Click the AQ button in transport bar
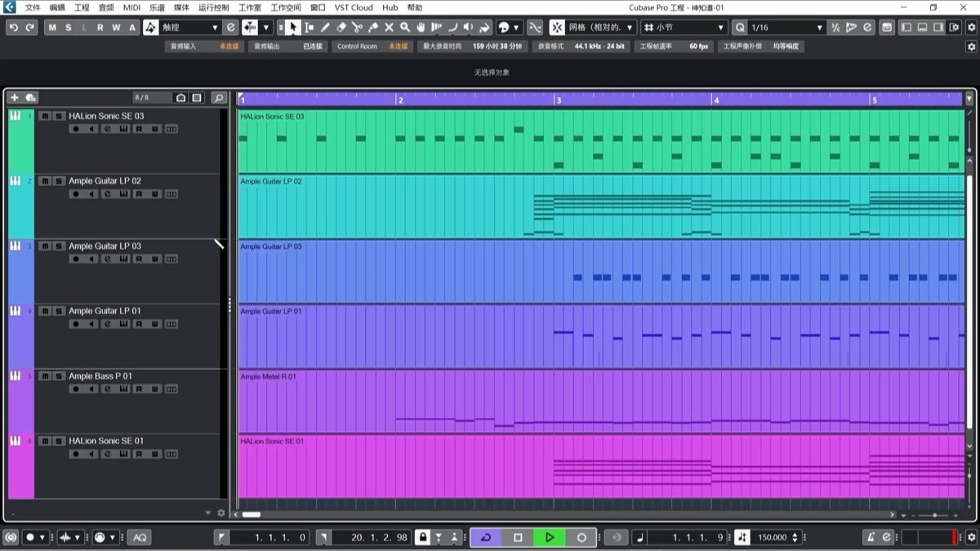Screen dimensions: 980x551 click(x=140, y=537)
